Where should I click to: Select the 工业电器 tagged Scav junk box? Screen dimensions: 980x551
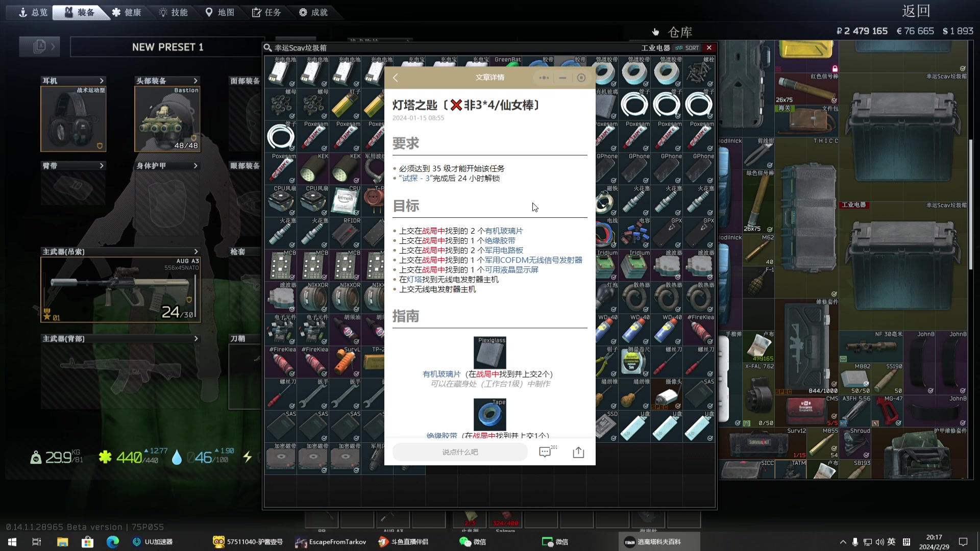[903, 265]
